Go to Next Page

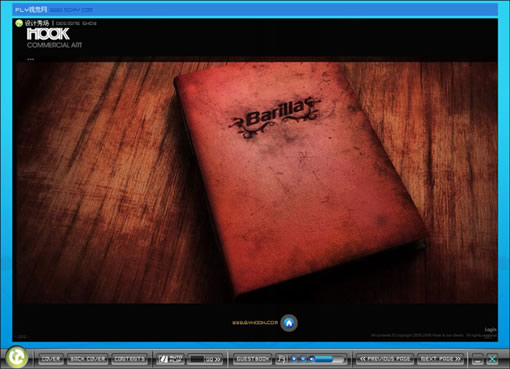[440, 359]
